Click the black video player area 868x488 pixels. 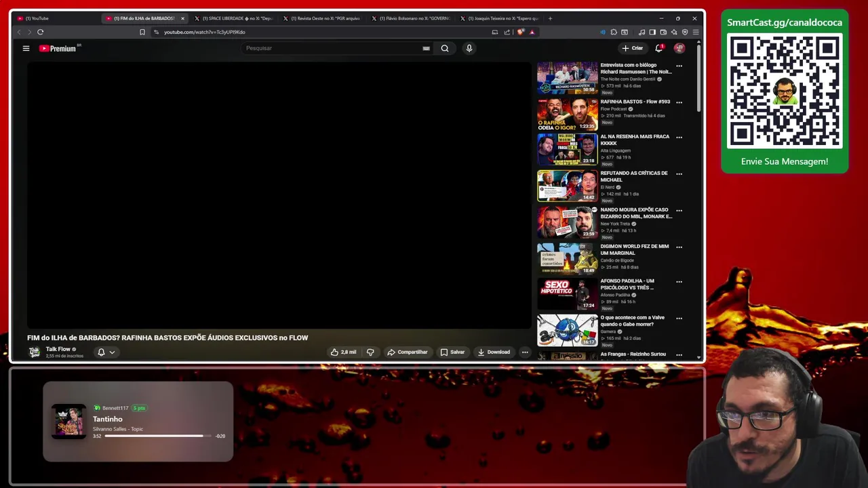point(279,195)
